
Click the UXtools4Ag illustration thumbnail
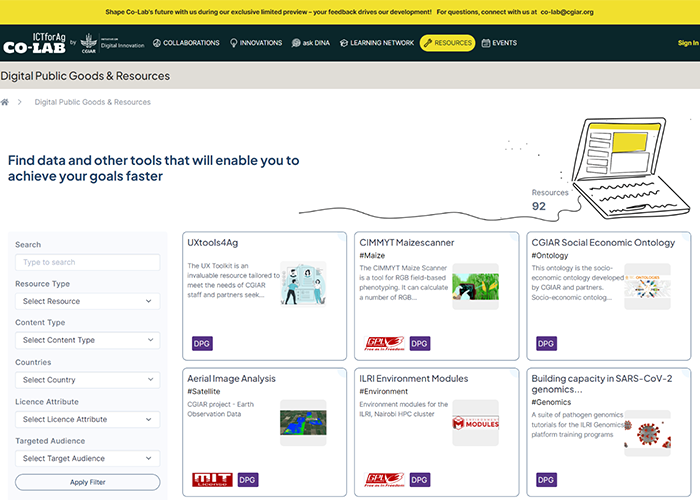303,284
